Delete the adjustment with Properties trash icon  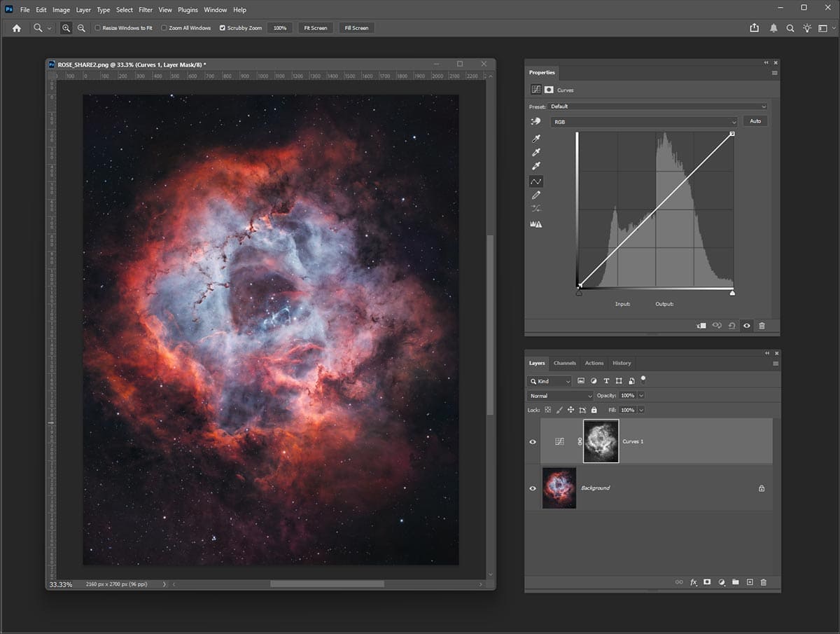tap(762, 326)
